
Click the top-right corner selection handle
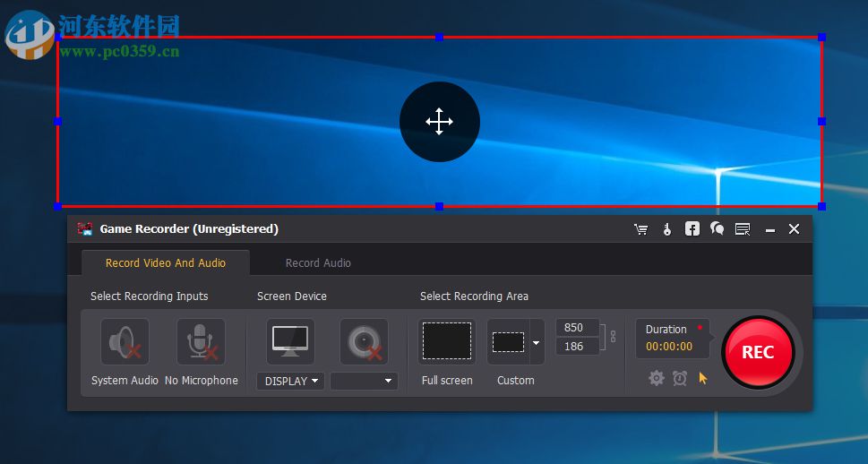[821, 37]
